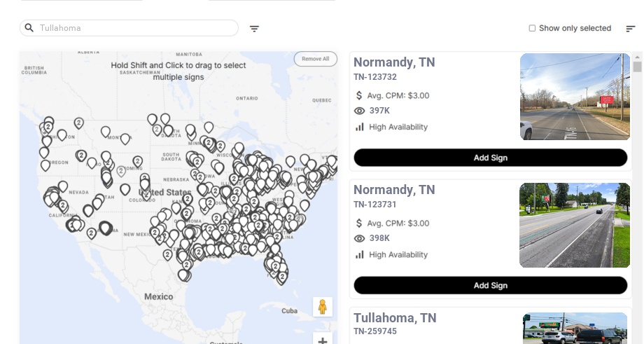Click the eye views icon for TN-123731
Viewport: 644px width, 344px height.
(360, 238)
